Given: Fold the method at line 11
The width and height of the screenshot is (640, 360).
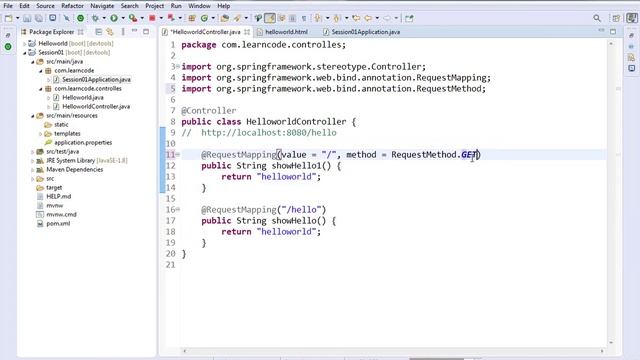Looking at the screenshot, I should (x=178, y=154).
